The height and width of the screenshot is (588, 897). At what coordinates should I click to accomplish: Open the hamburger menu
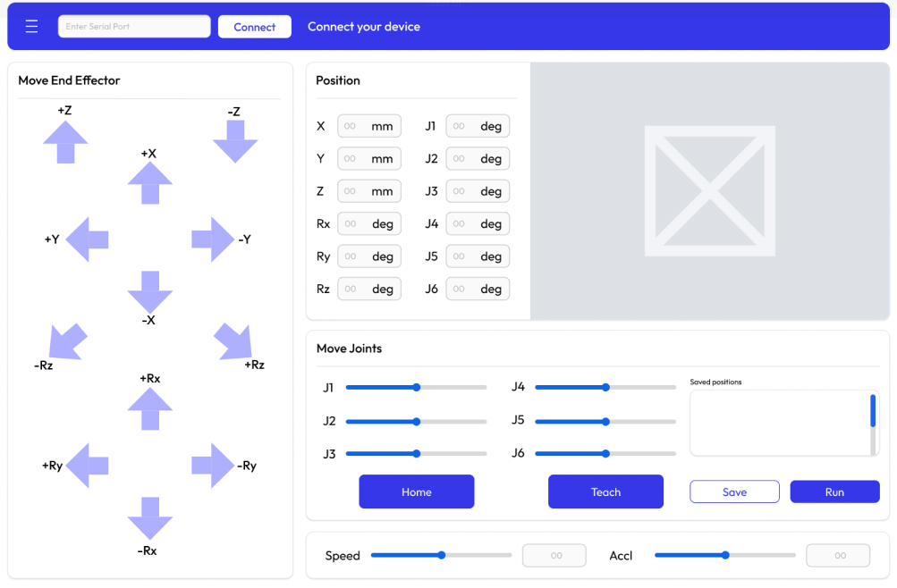[31, 27]
